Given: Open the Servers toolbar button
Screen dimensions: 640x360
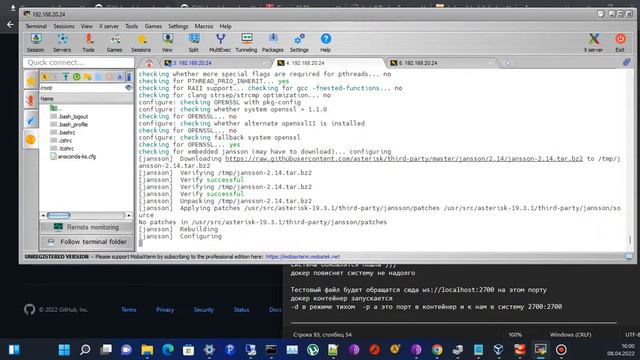Looking at the screenshot, I should [62, 43].
